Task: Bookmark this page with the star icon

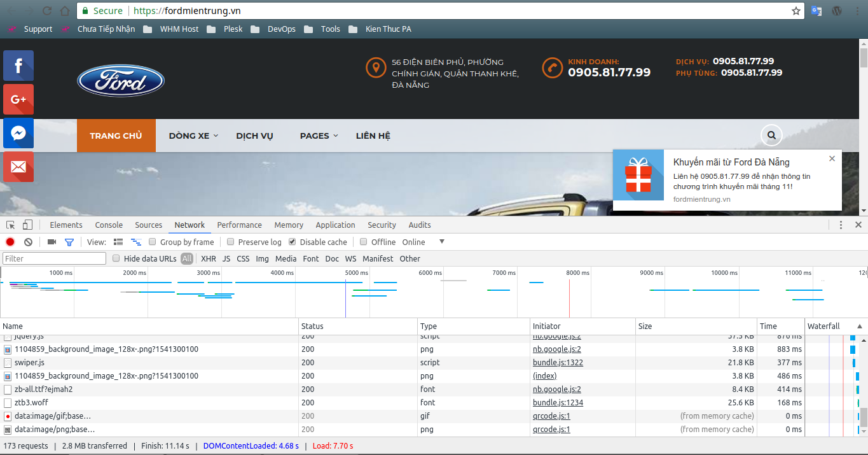Action: [796, 11]
